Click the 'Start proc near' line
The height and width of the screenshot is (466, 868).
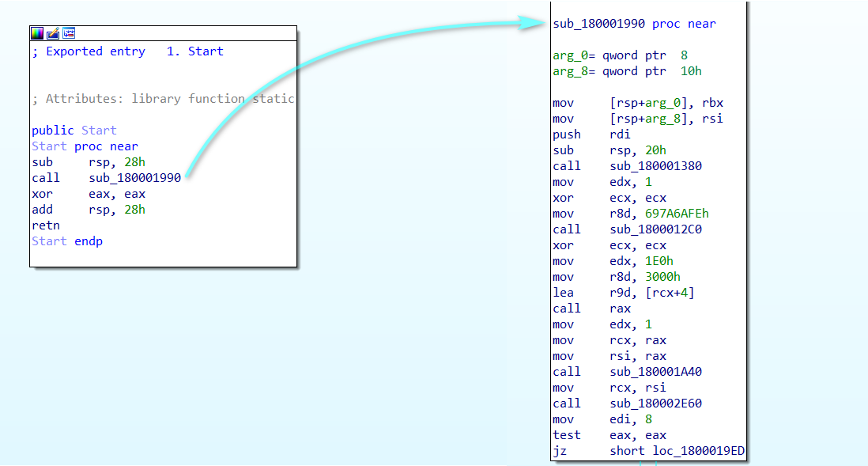(85, 146)
